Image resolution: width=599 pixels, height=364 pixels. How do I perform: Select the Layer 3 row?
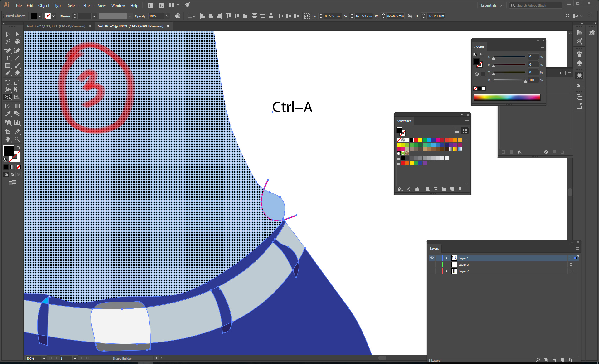point(504,265)
